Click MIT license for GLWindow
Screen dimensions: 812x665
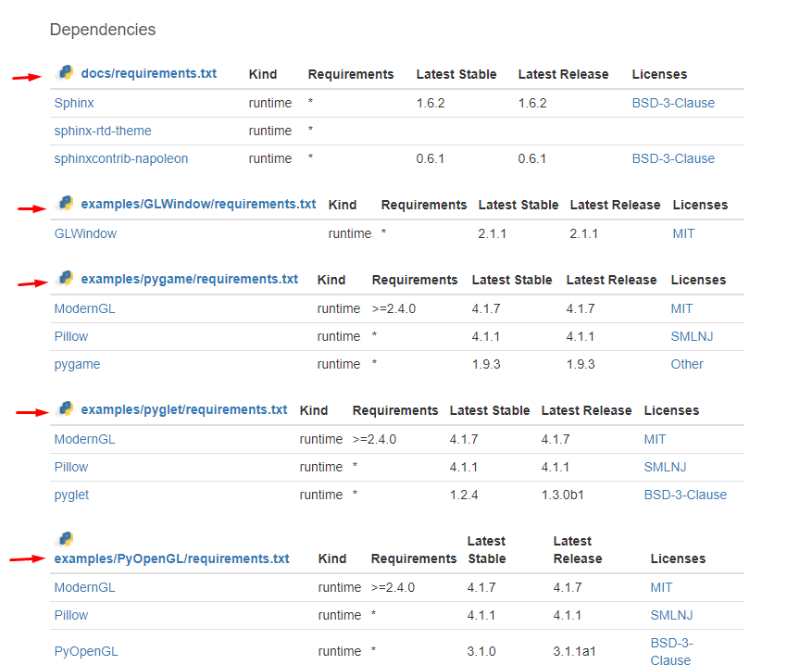[683, 233]
